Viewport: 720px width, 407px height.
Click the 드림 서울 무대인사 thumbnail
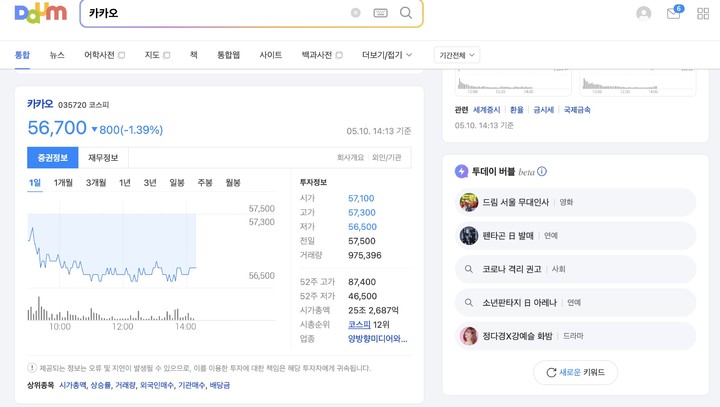point(469,202)
